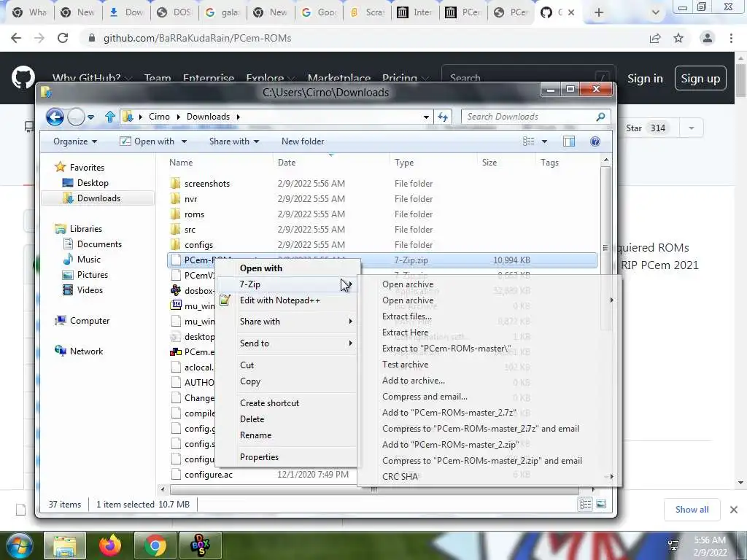747x560 pixels.
Task: Open address bar history dropdown
Action: 426,117
